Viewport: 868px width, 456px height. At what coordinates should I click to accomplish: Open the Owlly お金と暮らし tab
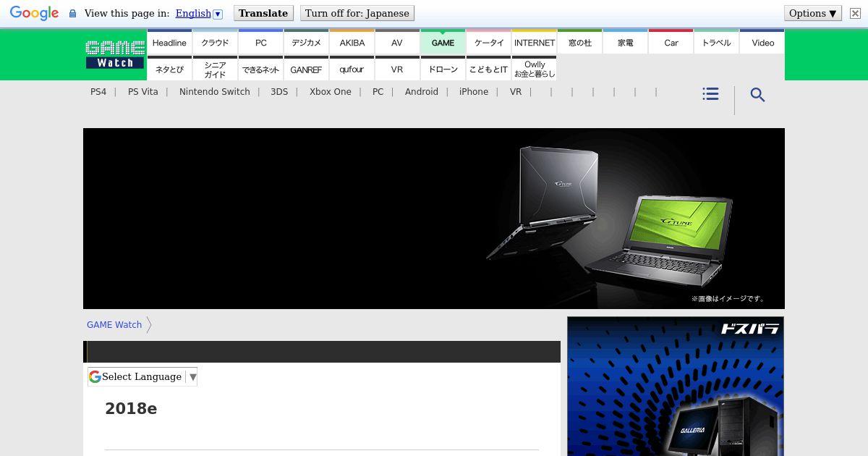tap(534, 69)
